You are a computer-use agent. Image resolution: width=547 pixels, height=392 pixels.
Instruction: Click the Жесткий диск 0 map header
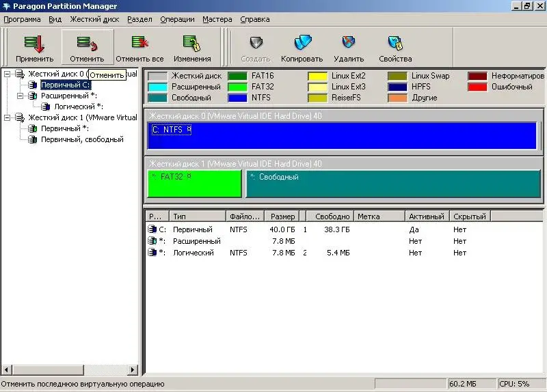click(x=235, y=116)
